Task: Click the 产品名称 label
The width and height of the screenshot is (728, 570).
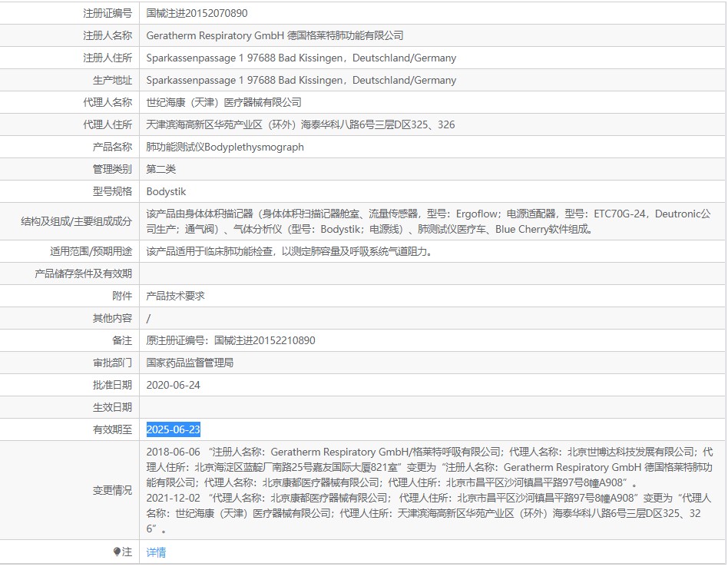Action: 112,147
